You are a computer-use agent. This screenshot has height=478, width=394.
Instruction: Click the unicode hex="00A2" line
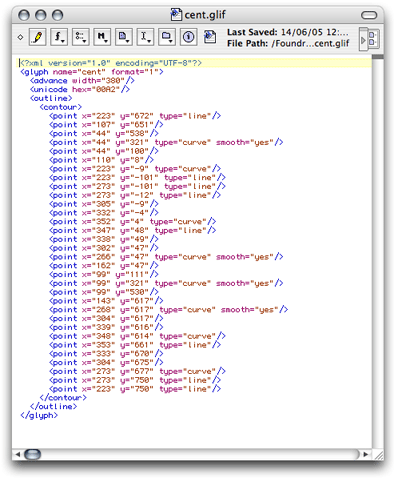[80, 89]
